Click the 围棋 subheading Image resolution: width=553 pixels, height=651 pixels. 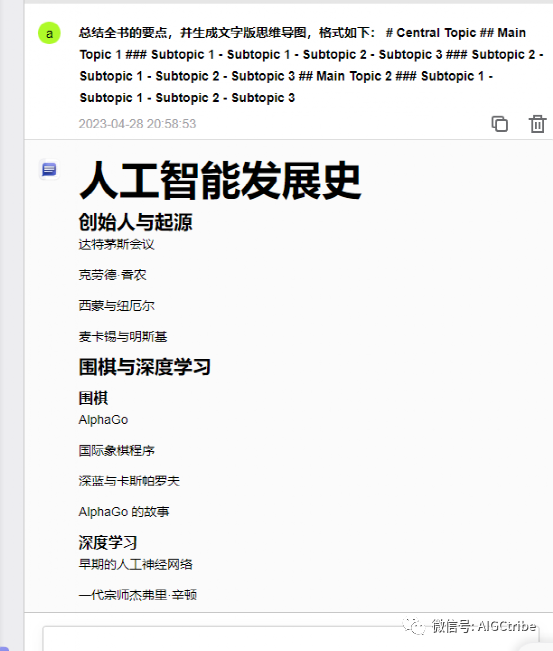tap(93, 398)
